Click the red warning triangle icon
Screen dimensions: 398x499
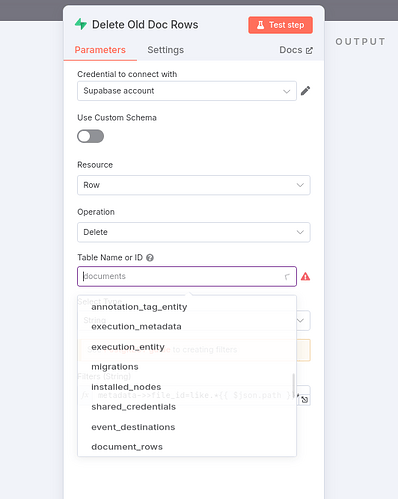click(x=305, y=276)
